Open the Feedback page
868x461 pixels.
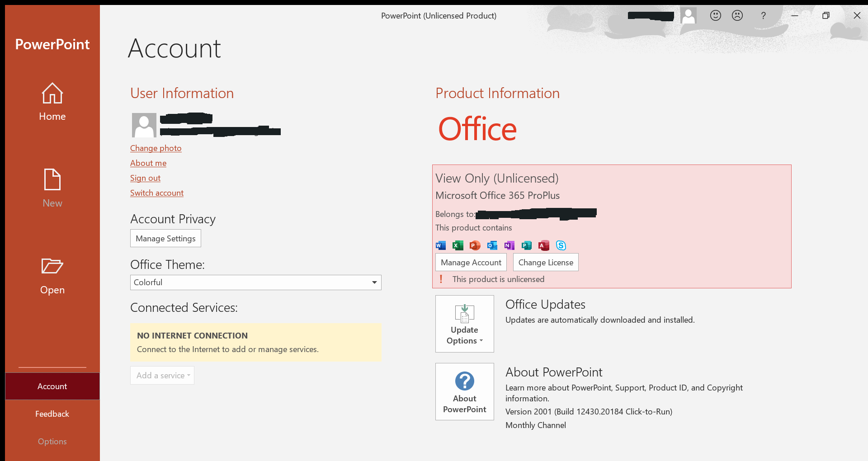coord(52,414)
